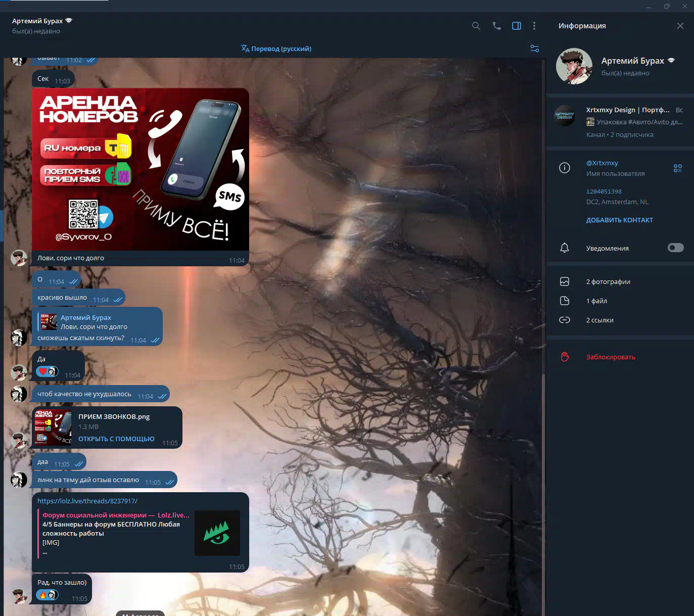The width and height of the screenshot is (694, 616).
Task: Open the QR code icon next to username
Action: pyautogui.click(x=678, y=168)
